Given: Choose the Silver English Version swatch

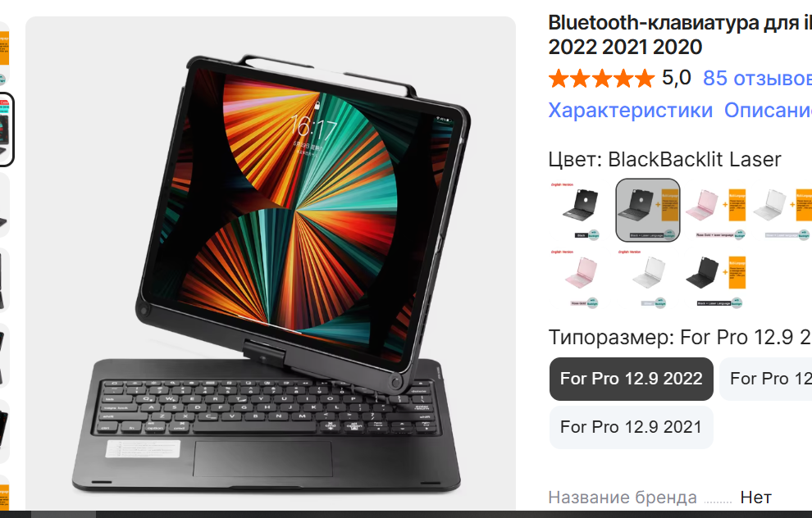Looking at the screenshot, I should (648, 279).
